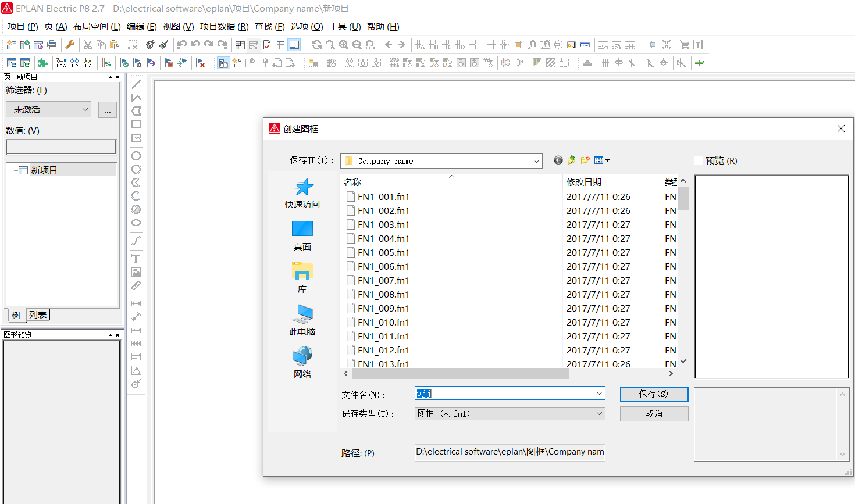Select Grid A in the toolbar
The height and width of the screenshot is (504, 855).
coord(420,45)
